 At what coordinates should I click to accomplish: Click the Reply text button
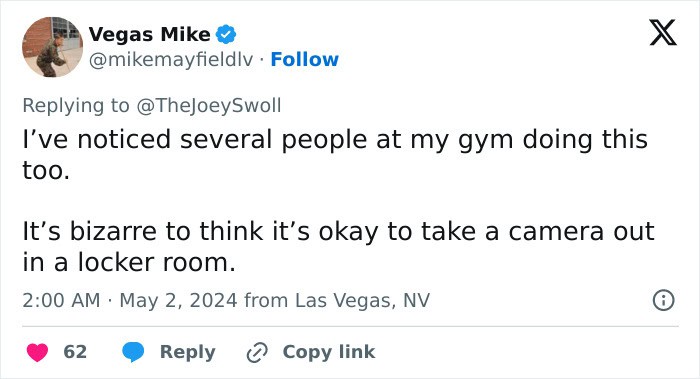coord(188,352)
